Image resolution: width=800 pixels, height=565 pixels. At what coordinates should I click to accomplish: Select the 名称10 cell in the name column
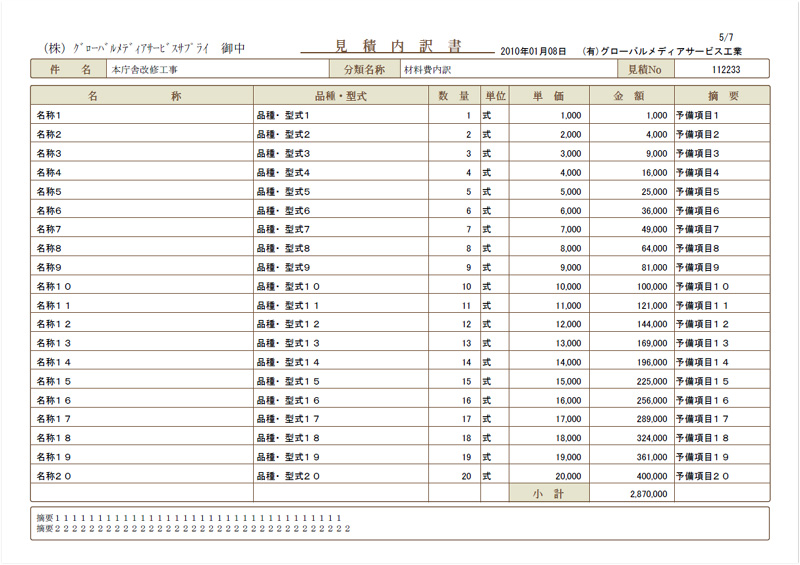(x=142, y=286)
